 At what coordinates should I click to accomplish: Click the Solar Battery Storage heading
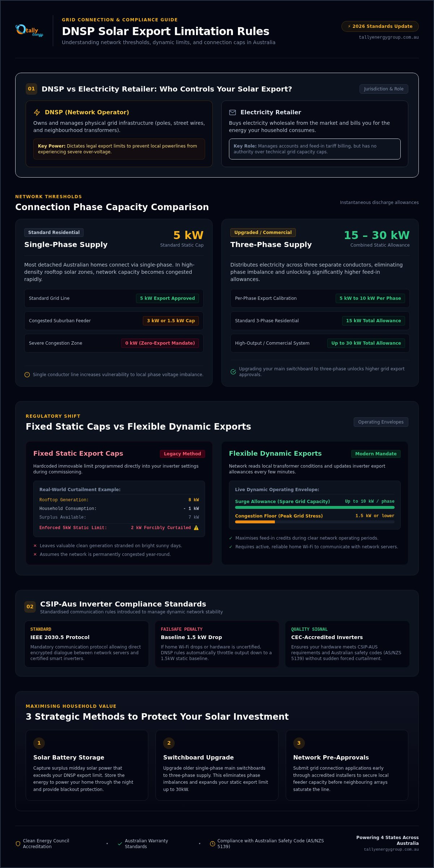point(69,757)
